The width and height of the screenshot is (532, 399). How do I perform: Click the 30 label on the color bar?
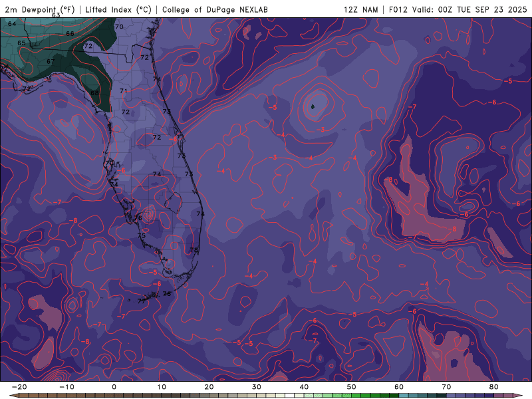click(257, 387)
